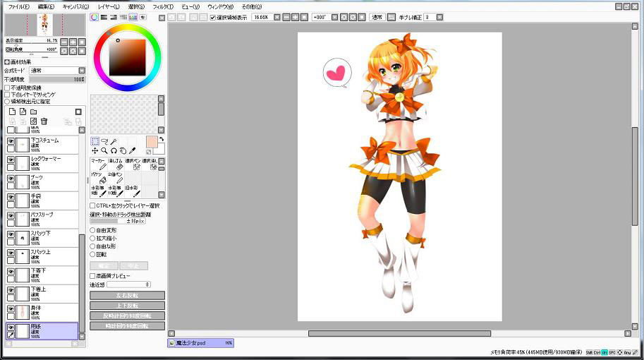Select the eyedropper color picker tool
Viewport: 644px width, 360px height.
pyautogui.click(x=132, y=150)
